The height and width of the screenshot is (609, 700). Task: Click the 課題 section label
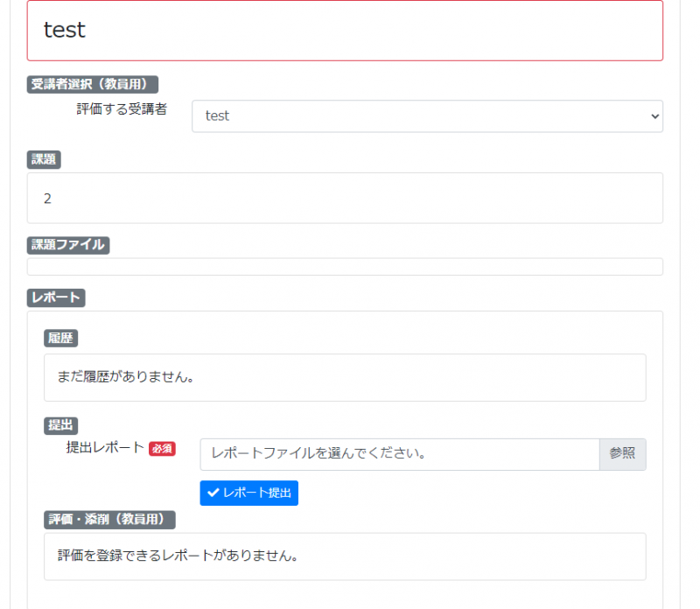(x=44, y=159)
